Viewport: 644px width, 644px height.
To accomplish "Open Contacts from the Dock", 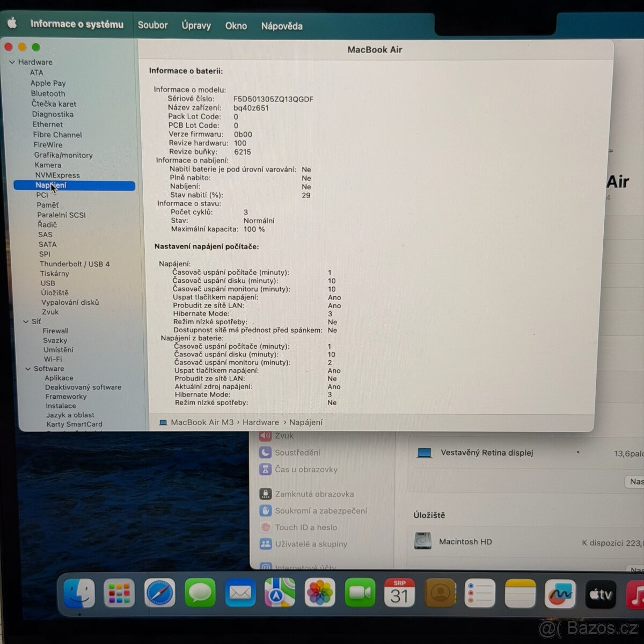I will point(440,593).
